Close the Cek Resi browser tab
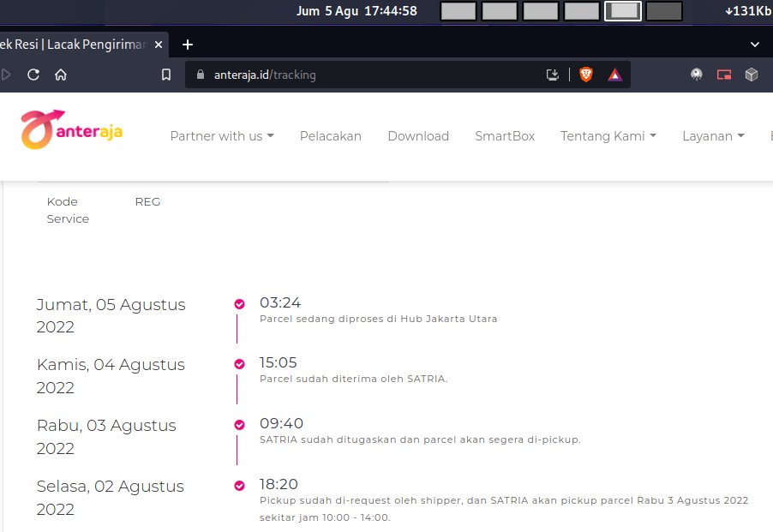This screenshot has width=773, height=532. [x=159, y=45]
